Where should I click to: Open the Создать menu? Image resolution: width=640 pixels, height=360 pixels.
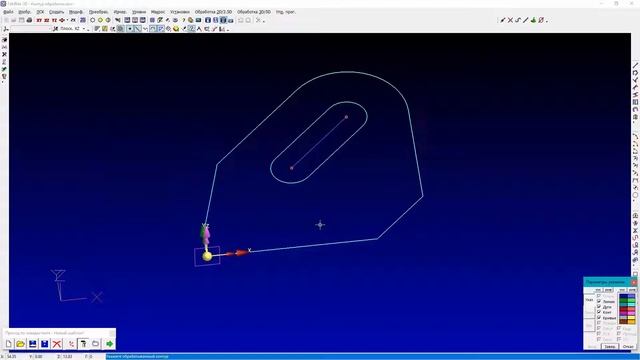click(56, 12)
